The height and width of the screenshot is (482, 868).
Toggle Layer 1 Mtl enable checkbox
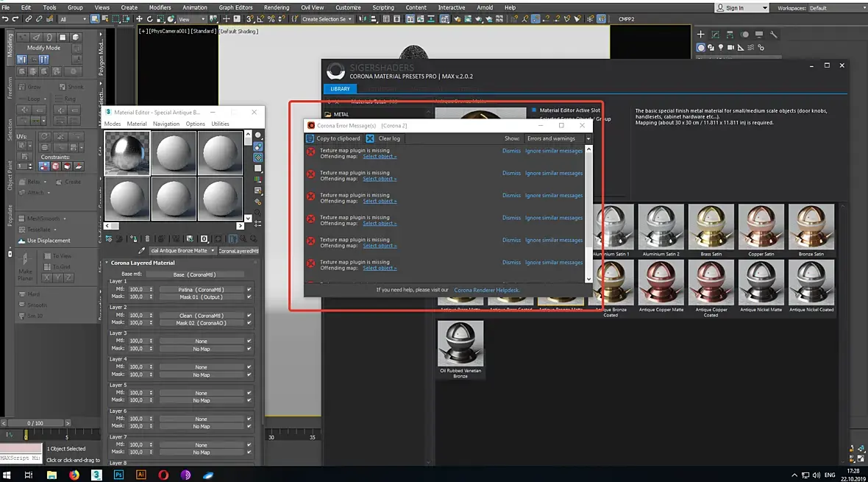(249, 289)
